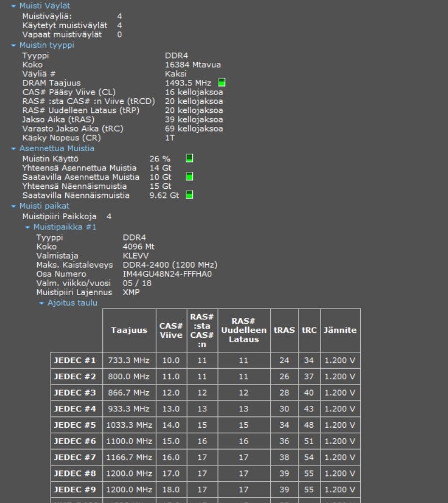The height and width of the screenshot is (503, 448).
Task: Click the 16 kellojaksoa CAS value
Action: pos(194,92)
